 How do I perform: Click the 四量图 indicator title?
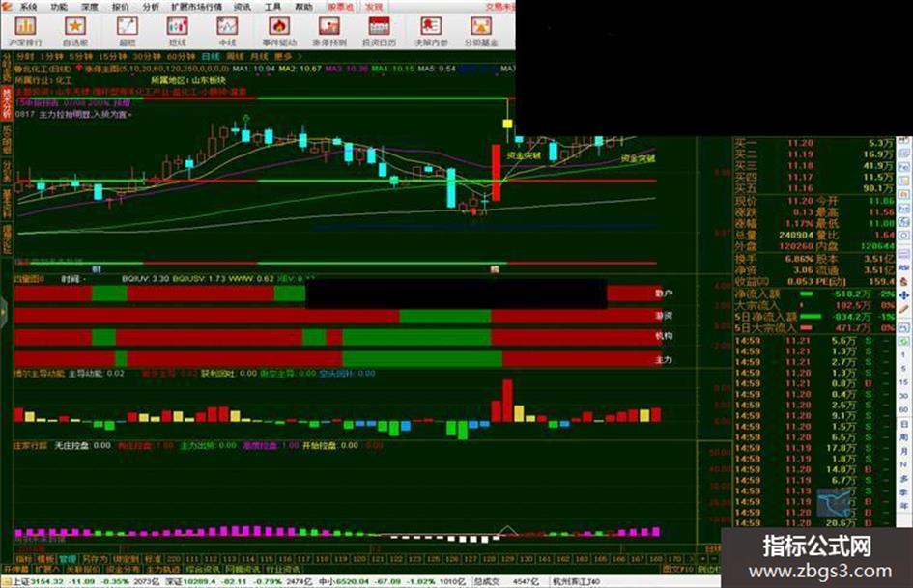(x=29, y=279)
